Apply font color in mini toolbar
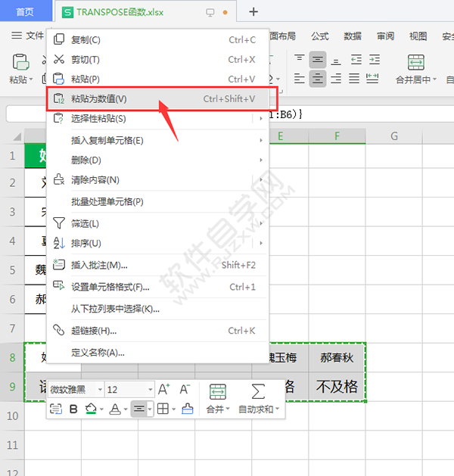 (x=115, y=409)
